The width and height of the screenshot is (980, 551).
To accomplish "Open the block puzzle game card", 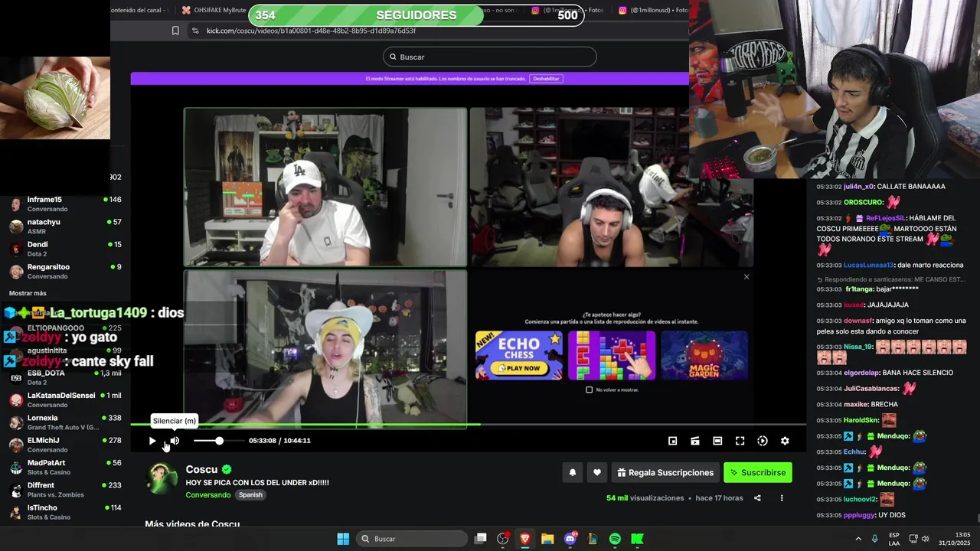I will [612, 355].
